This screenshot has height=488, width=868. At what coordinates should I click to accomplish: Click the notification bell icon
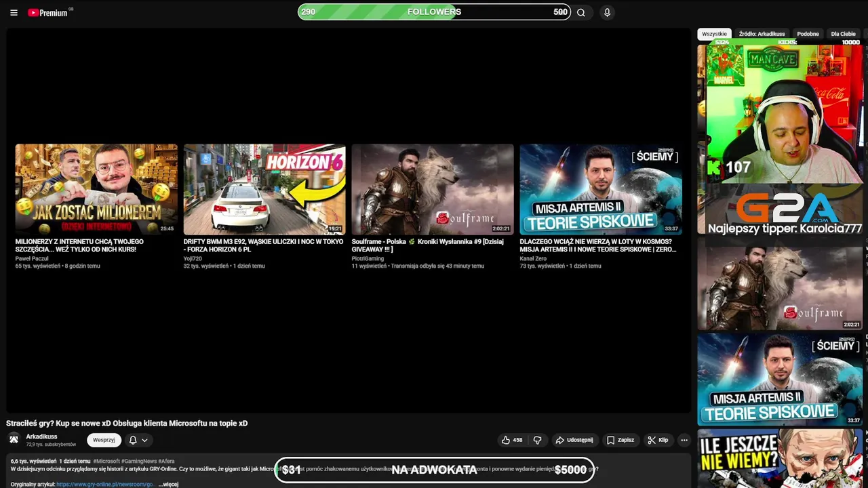click(x=133, y=440)
